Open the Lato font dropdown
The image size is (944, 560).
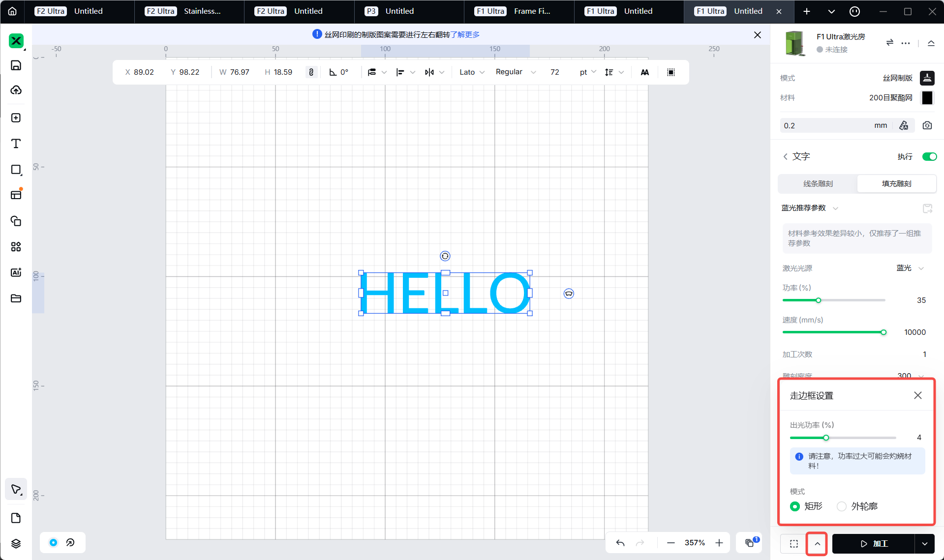pyautogui.click(x=472, y=72)
